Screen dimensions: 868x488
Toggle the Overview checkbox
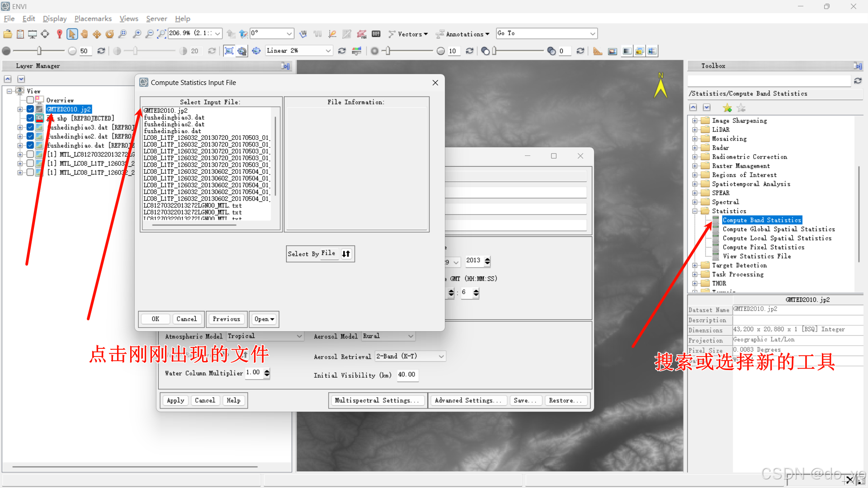tap(30, 100)
